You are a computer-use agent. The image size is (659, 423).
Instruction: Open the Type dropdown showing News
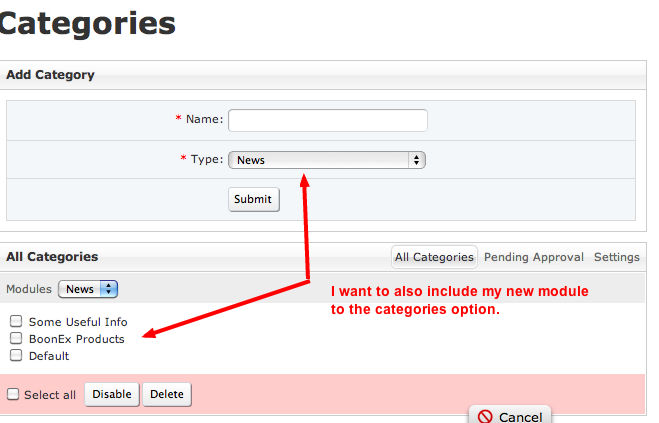327,160
